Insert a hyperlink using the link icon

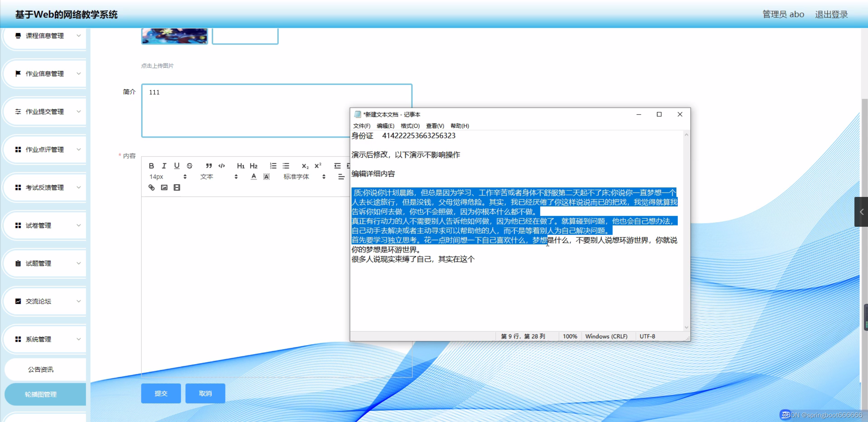(151, 187)
